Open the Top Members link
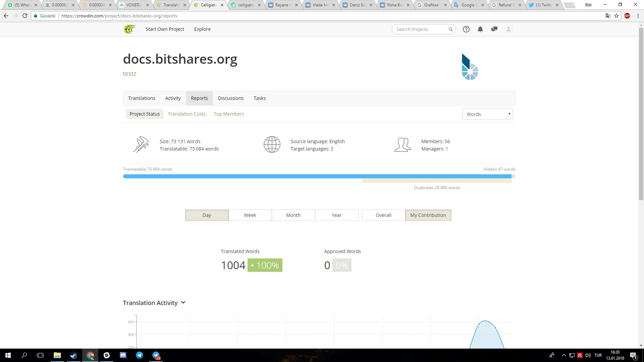 229,114
